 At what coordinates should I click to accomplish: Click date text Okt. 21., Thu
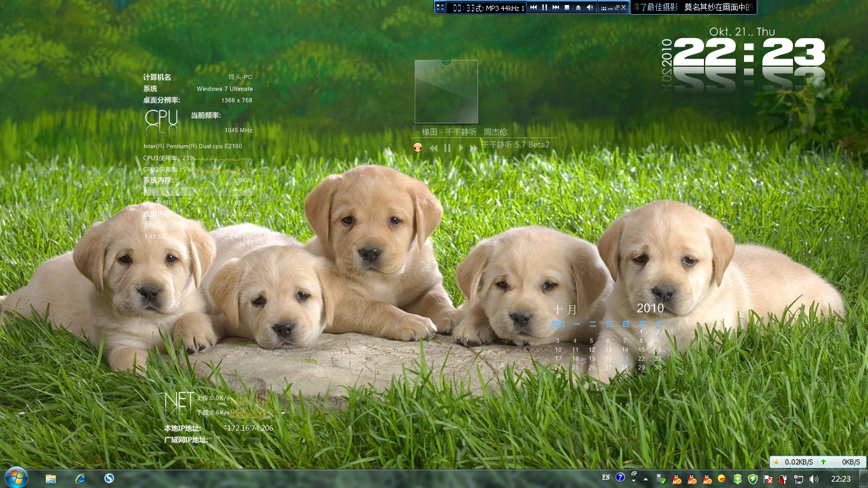742,32
